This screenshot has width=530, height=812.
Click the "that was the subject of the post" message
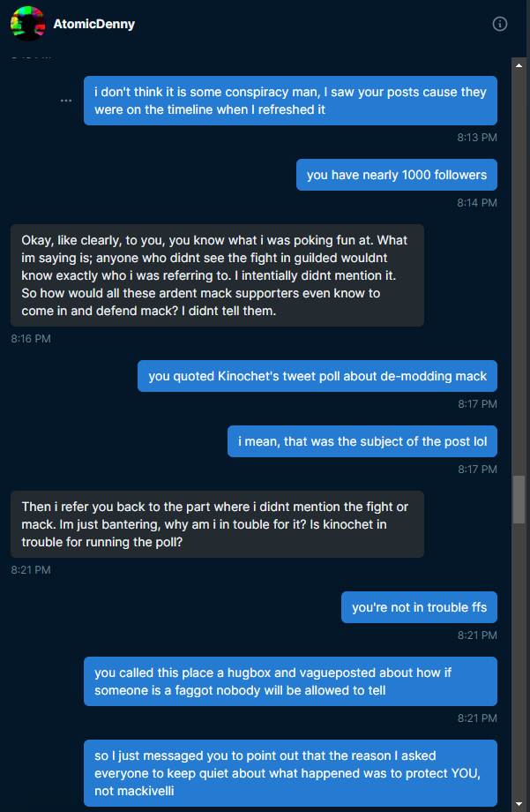362,440
